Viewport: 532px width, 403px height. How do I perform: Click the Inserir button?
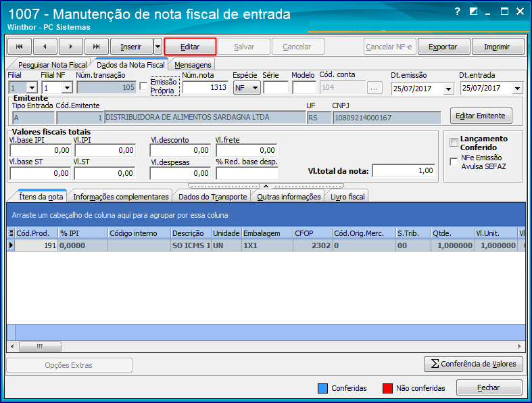131,47
